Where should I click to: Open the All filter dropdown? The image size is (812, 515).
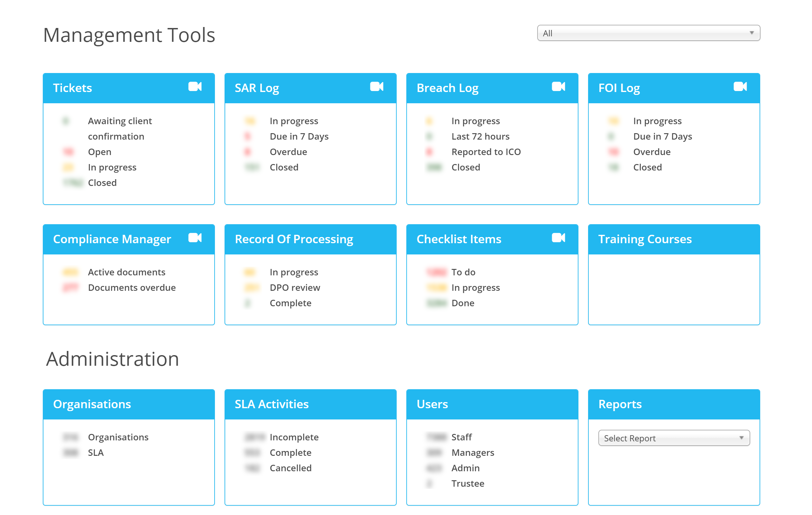(x=641, y=33)
